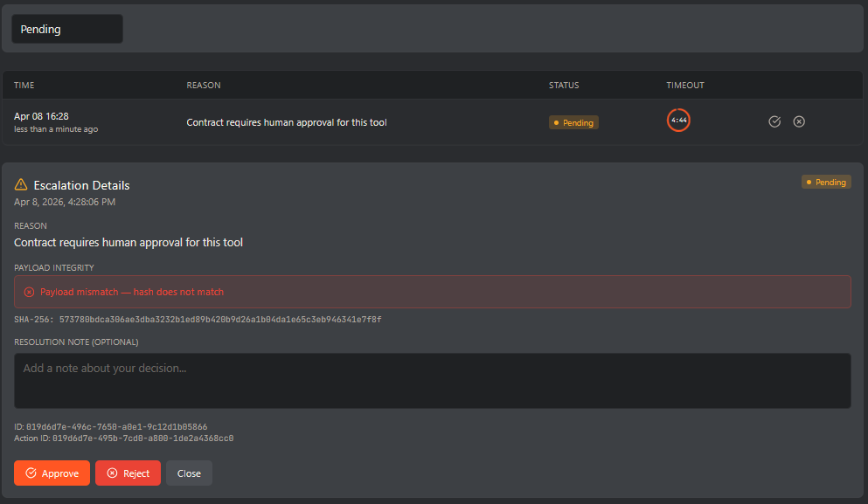
Task: Focus the Resolution Note text area
Action: 432,380
